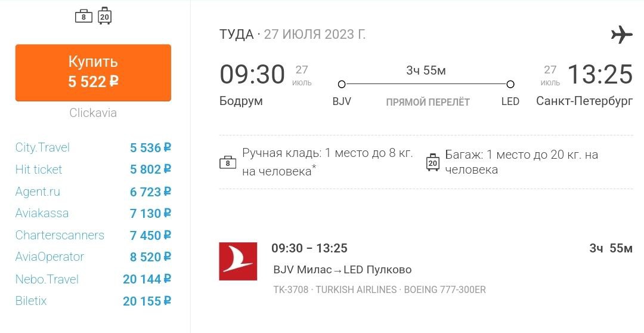Click the hand luggage icon beside Ручная кладь
644x333 pixels.
[228, 162]
